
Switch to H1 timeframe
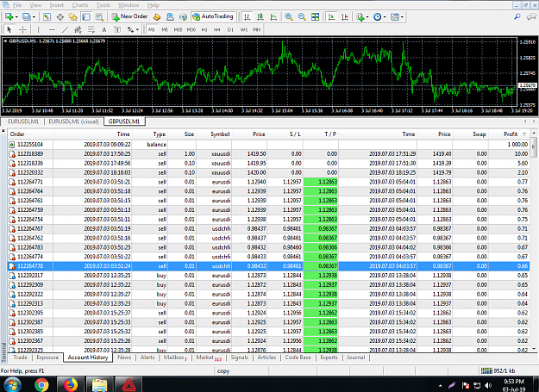click(x=204, y=30)
